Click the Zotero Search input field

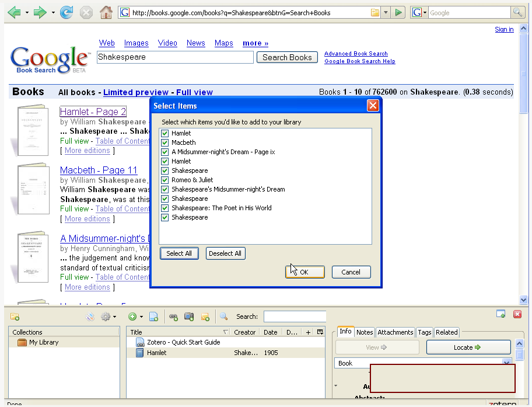point(295,316)
